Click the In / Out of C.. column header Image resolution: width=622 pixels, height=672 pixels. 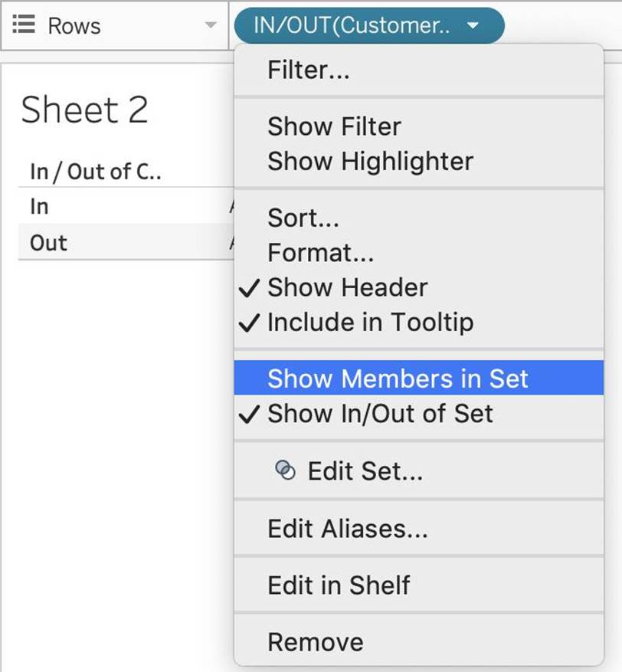[95, 171]
